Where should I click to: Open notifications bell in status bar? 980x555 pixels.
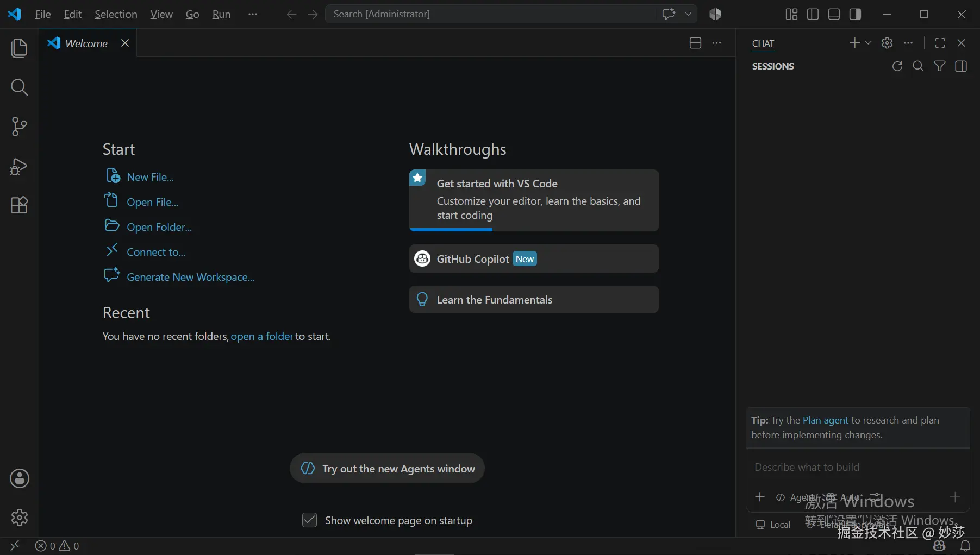[965, 546]
